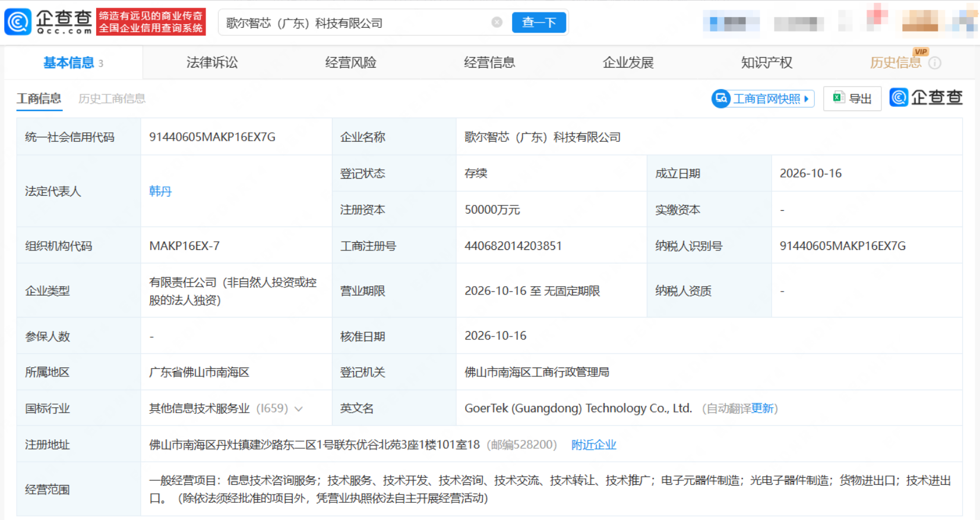The width and height of the screenshot is (980, 520).
Task: Click the 2026-10-16 至 无固定期限 business term
Action: [532, 291]
